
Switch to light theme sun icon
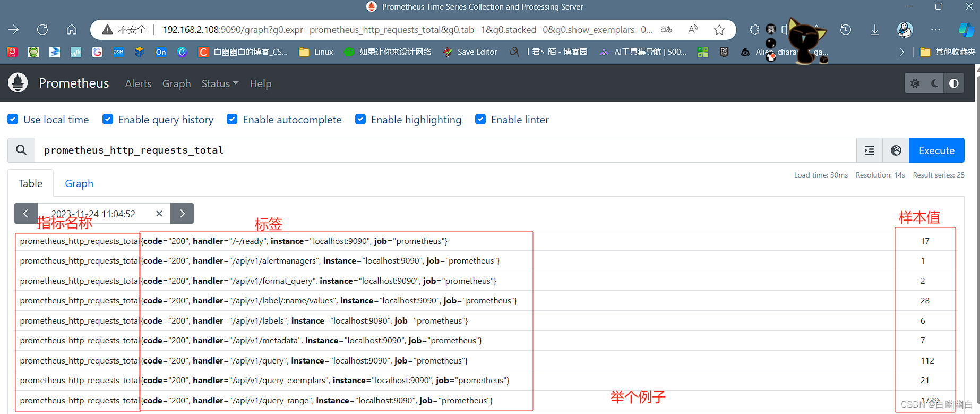[915, 83]
